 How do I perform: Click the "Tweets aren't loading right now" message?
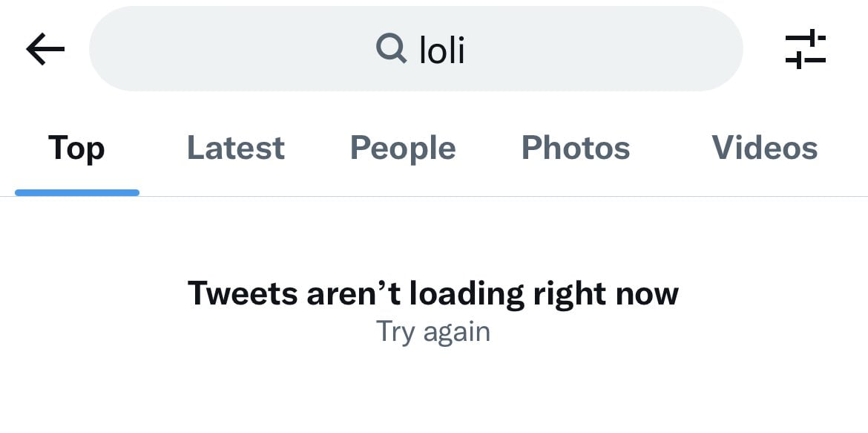point(433,293)
